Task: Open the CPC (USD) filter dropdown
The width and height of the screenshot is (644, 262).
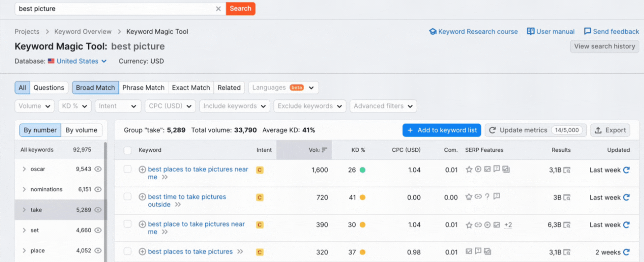Action: (x=170, y=106)
